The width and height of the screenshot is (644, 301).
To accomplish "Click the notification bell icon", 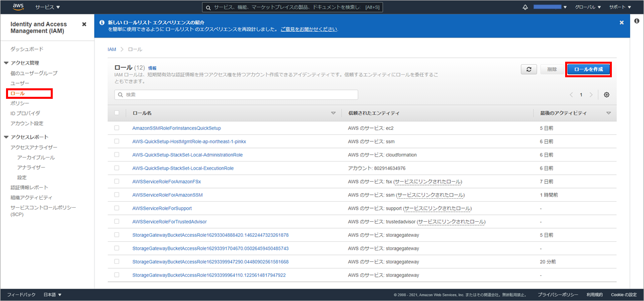I will pyautogui.click(x=525, y=7).
